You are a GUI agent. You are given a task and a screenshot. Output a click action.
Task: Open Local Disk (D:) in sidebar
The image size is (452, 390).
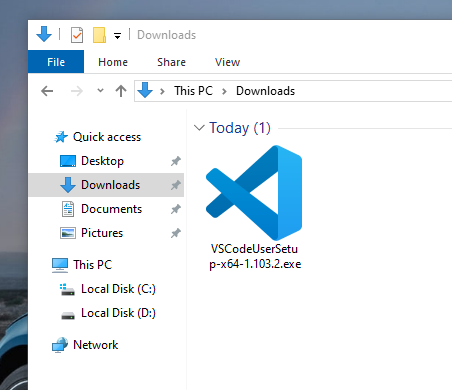point(118,313)
